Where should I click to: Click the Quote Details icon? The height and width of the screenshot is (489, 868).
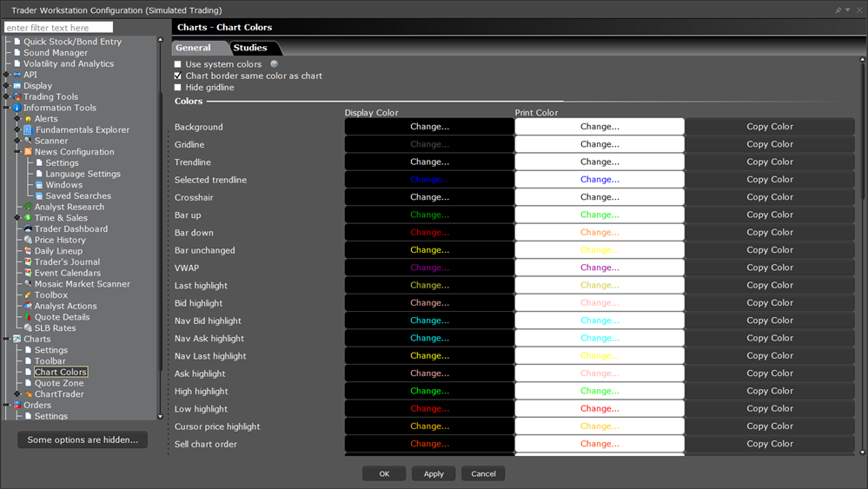click(x=28, y=317)
